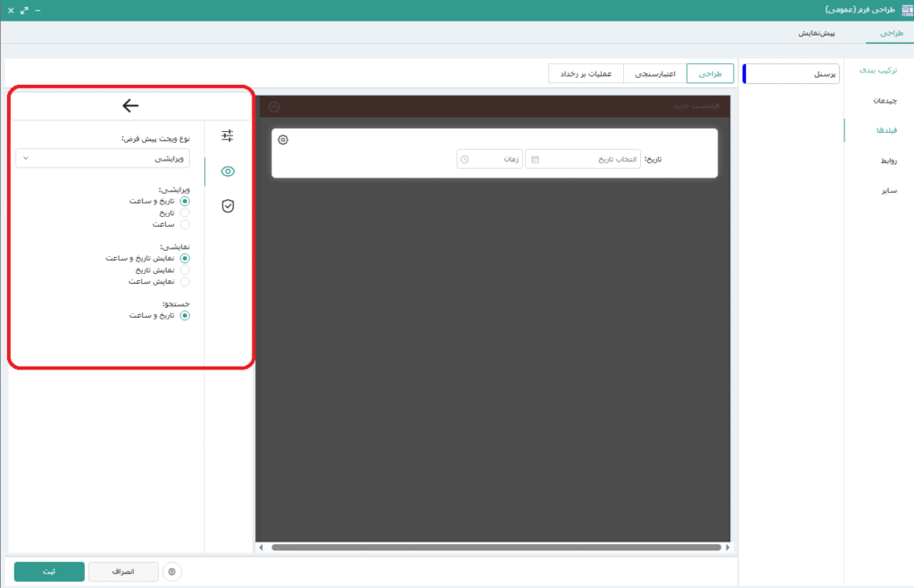Open the sliders general settings tab icon
914x588 pixels.
pyautogui.click(x=228, y=136)
